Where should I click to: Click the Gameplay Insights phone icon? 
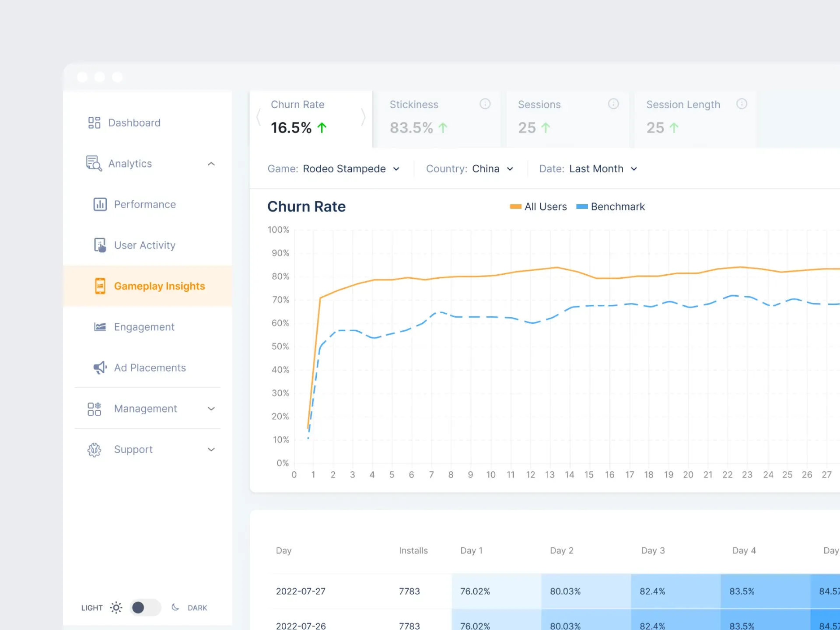pyautogui.click(x=100, y=286)
